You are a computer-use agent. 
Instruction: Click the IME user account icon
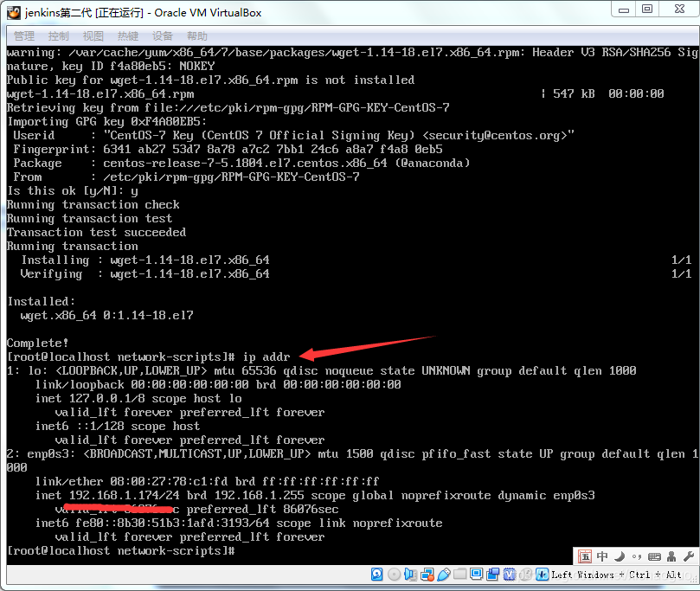point(671,556)
